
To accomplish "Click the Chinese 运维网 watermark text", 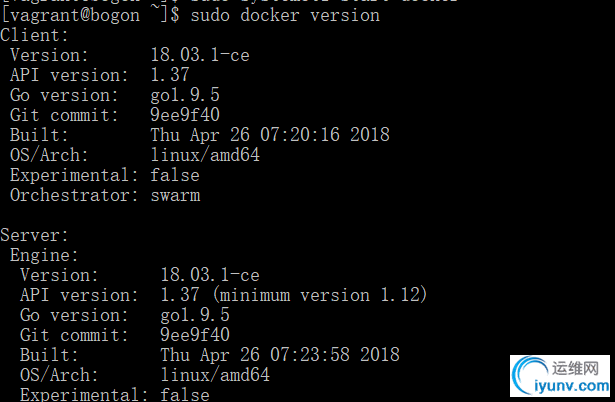I will click(575, 369).
